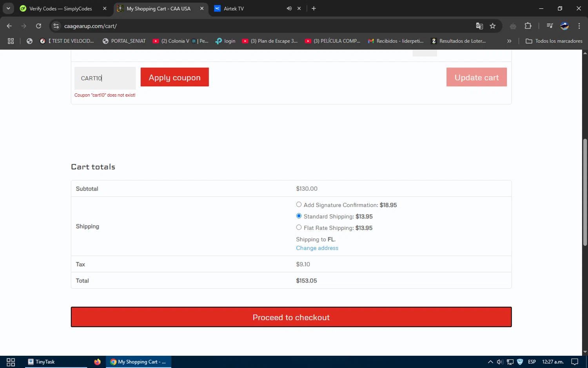Image resolution: width=588 pixels, height=368 pixels.
Task: Click Proceed to checkout
Action: pos(291,317)
